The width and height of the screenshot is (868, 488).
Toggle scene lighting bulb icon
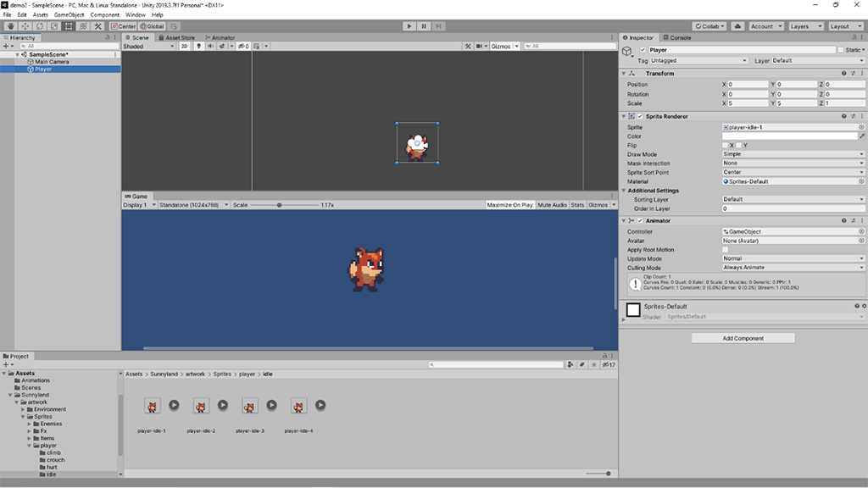pyautogui.click(x=199, y=46)
